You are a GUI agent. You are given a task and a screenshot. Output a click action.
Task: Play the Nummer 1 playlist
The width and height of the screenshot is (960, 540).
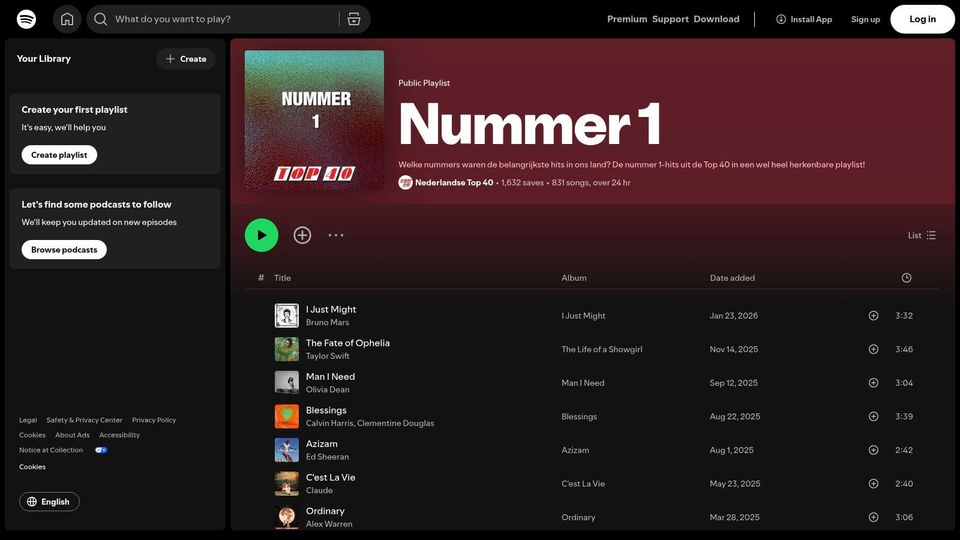(x=261, y=235)
